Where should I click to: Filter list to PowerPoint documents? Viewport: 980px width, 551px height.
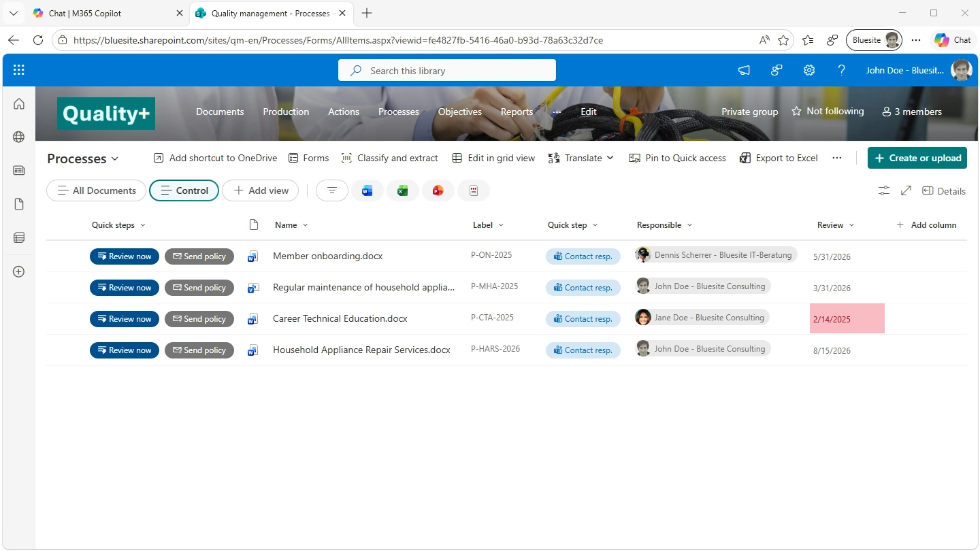pos(438,190)
